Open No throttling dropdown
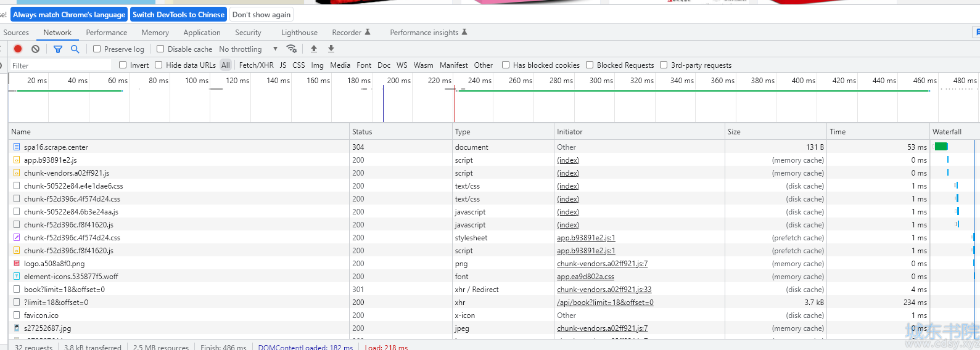The width and height of the screenshot is (980, 350). pos(249,49)
